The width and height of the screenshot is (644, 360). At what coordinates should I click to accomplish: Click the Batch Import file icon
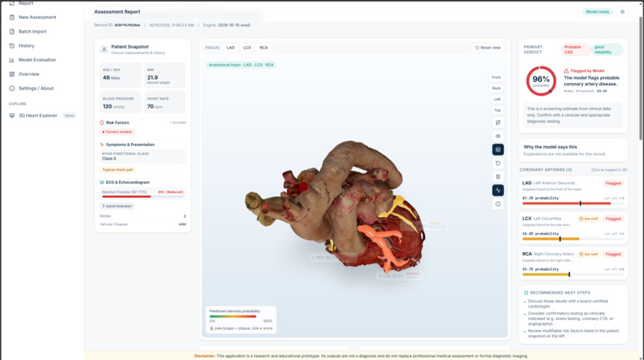(12, 32)
